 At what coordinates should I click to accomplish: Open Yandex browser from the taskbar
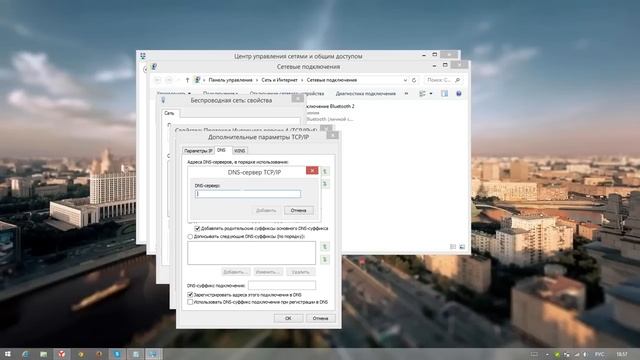pos(62,354)
